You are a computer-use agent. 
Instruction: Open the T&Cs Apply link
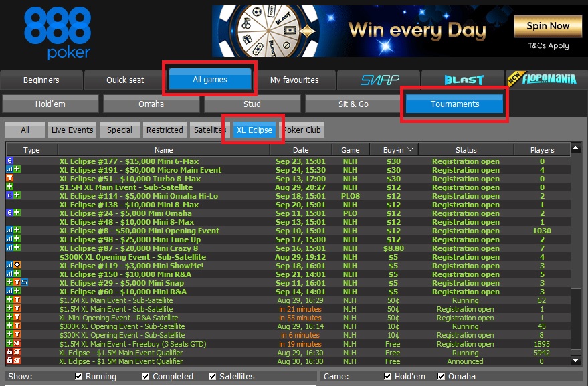[x=549, y=45]
